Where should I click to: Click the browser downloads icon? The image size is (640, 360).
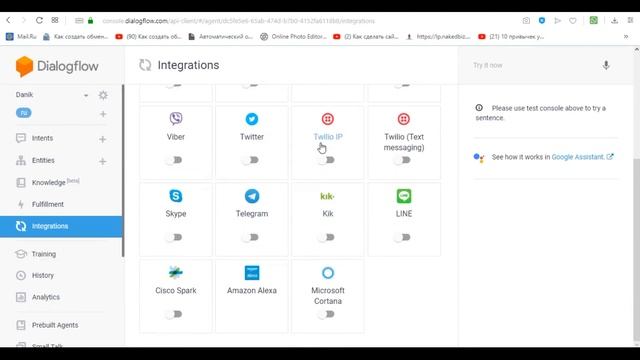tap(614, 20)
